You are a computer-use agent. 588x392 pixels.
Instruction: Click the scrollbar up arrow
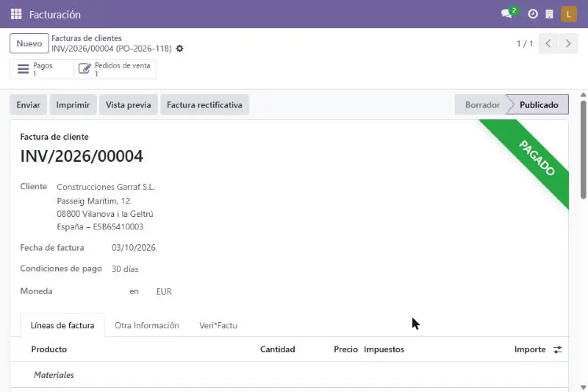tap(583, 95)
